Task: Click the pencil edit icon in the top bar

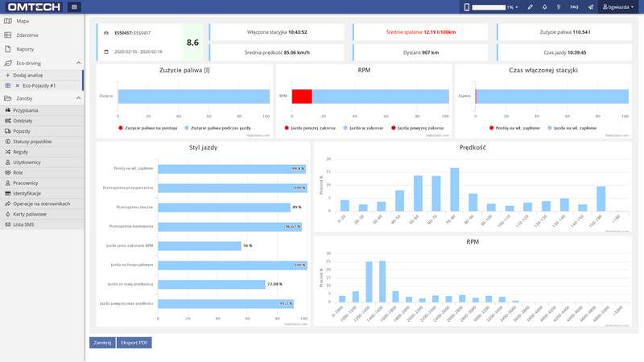Action: click(x=529, y=6)
